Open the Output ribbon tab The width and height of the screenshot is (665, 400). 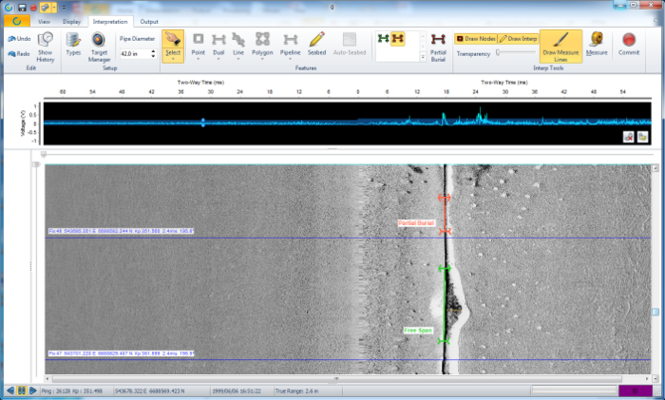(148, 20)
